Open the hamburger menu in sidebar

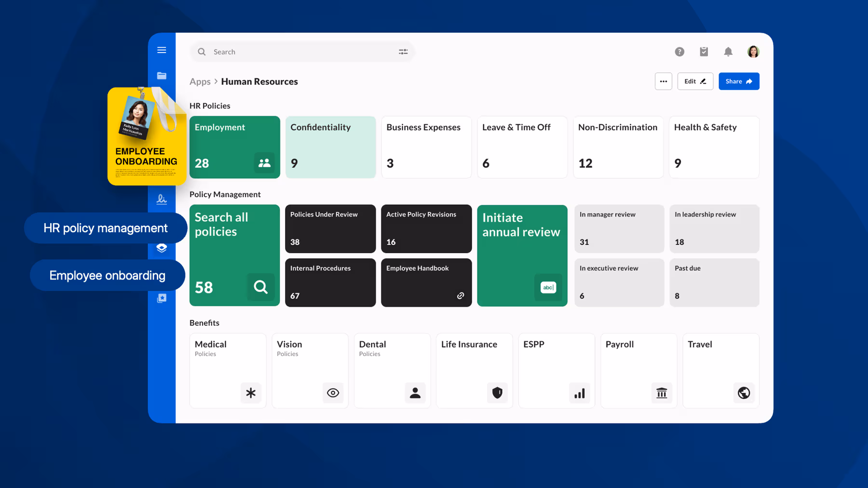click(162, 50)
